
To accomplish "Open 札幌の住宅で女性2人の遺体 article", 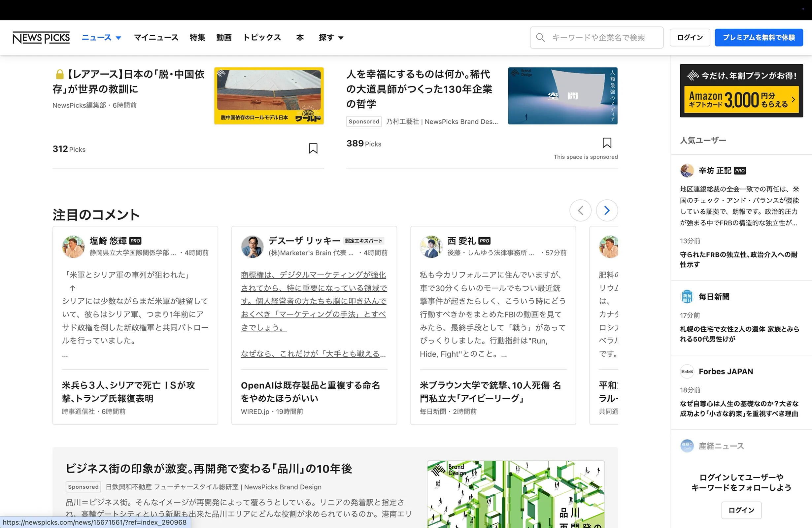I will [739, 334].
